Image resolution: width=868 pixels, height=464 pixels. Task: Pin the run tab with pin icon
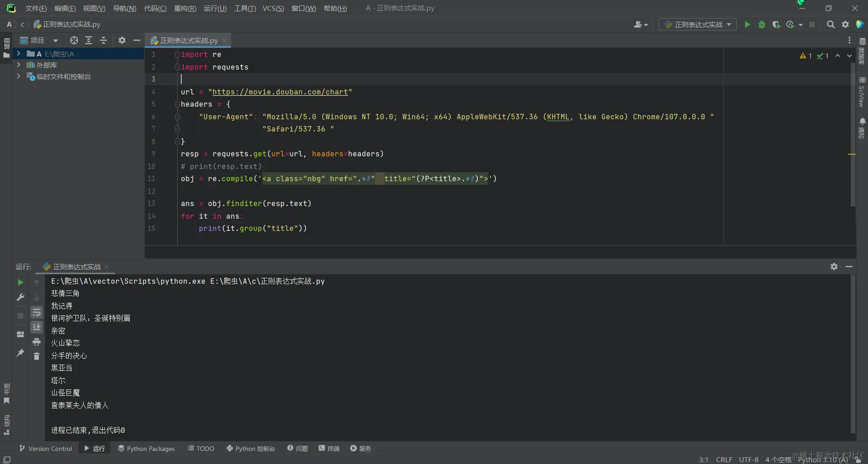click(20, 353)
